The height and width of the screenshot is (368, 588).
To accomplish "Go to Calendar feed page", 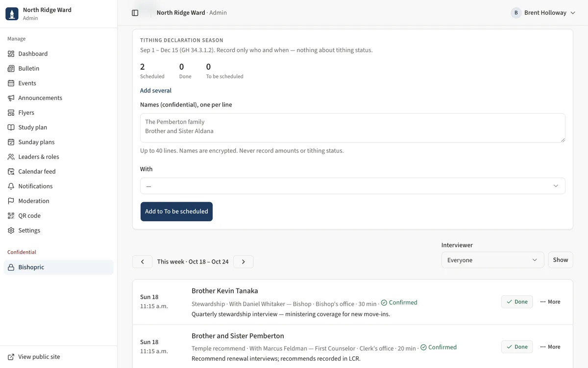I will point(59,172).
